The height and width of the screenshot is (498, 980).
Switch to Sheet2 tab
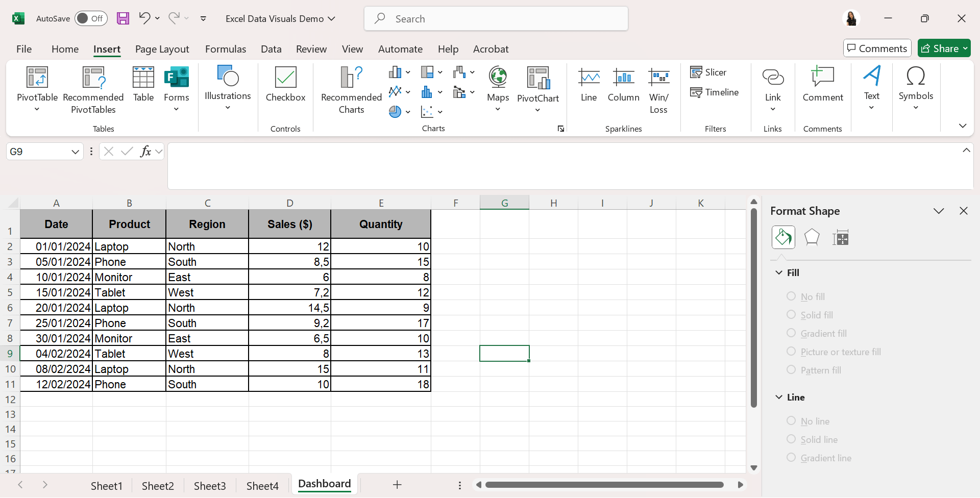tap(158, 486)
